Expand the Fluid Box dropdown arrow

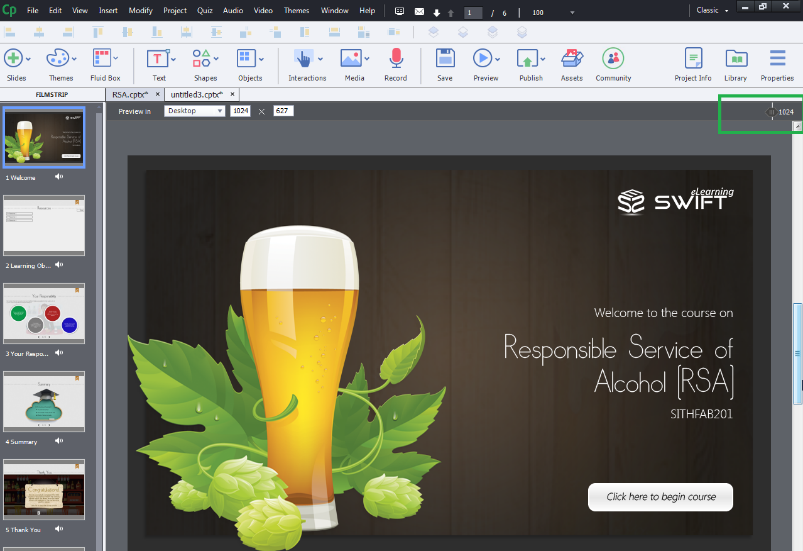(116, 58)
